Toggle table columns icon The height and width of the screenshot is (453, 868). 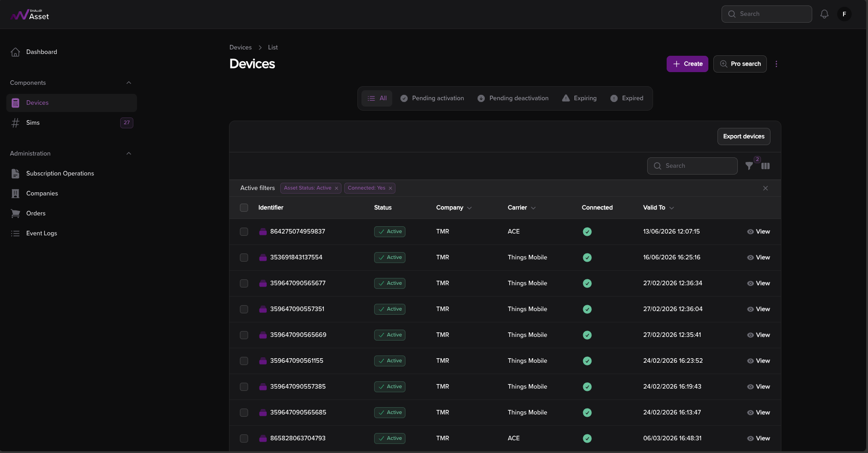766,166
